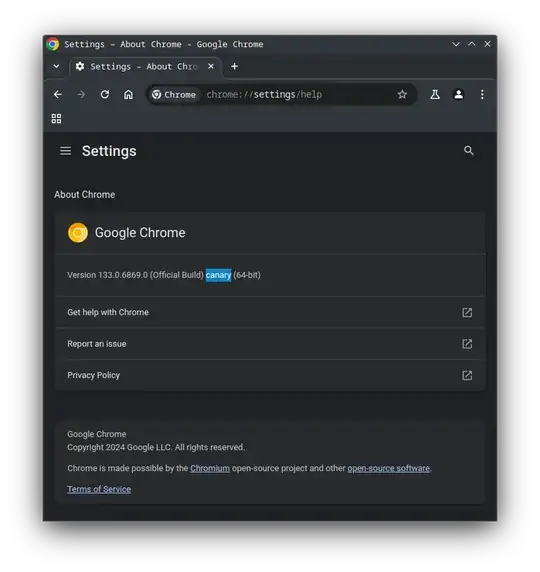Click the settings gear favicon on tab
Image resolution: width=540 pixels, height=572 pixels.
80,66
